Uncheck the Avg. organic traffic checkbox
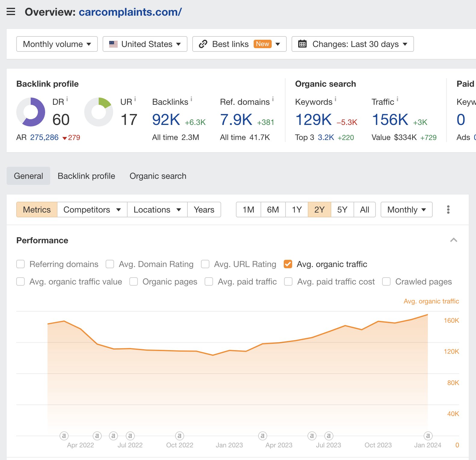476x460 pixels. click(288, 264)
